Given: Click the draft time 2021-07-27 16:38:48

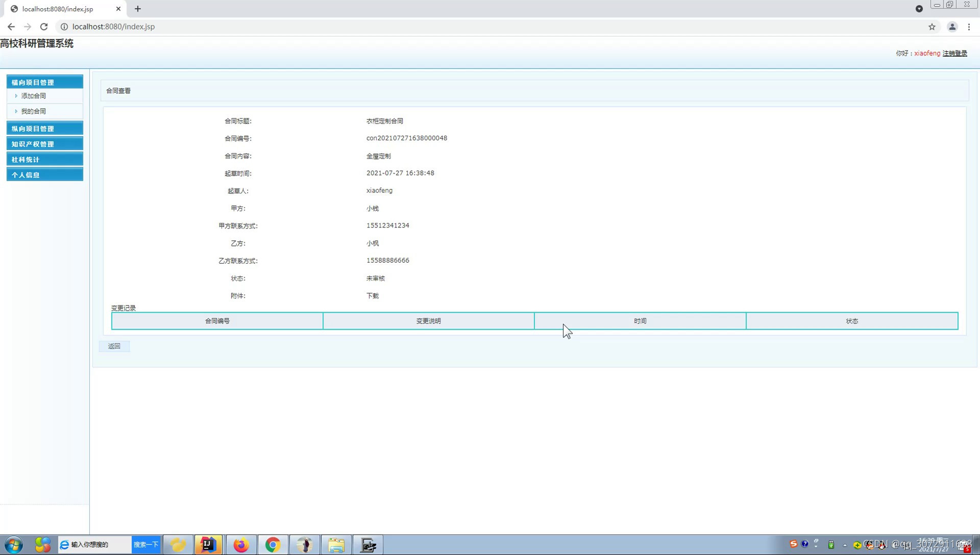Looking at the screenshot, I should pos(400,173).
